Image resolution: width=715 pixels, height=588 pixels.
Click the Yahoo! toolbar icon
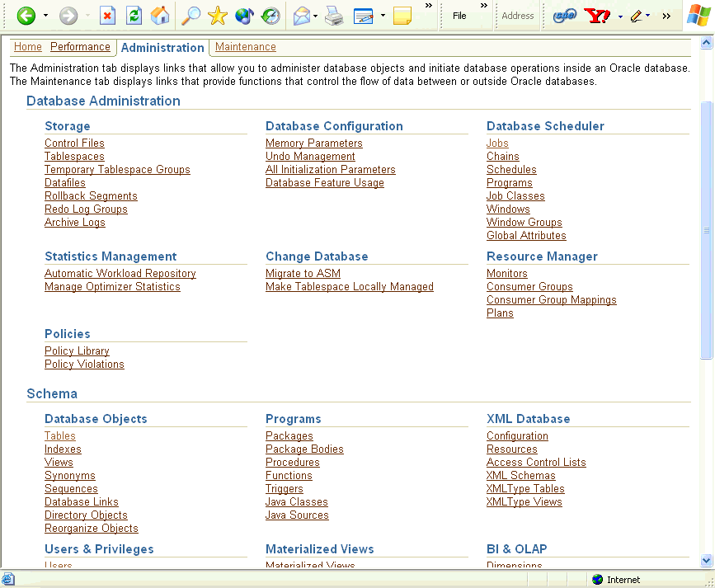coord(596,16)
